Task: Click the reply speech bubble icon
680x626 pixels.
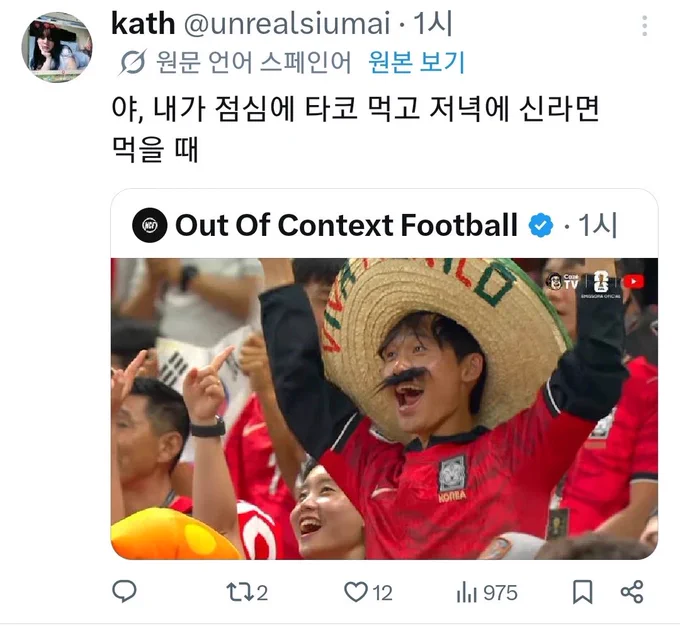Action: 124,592
